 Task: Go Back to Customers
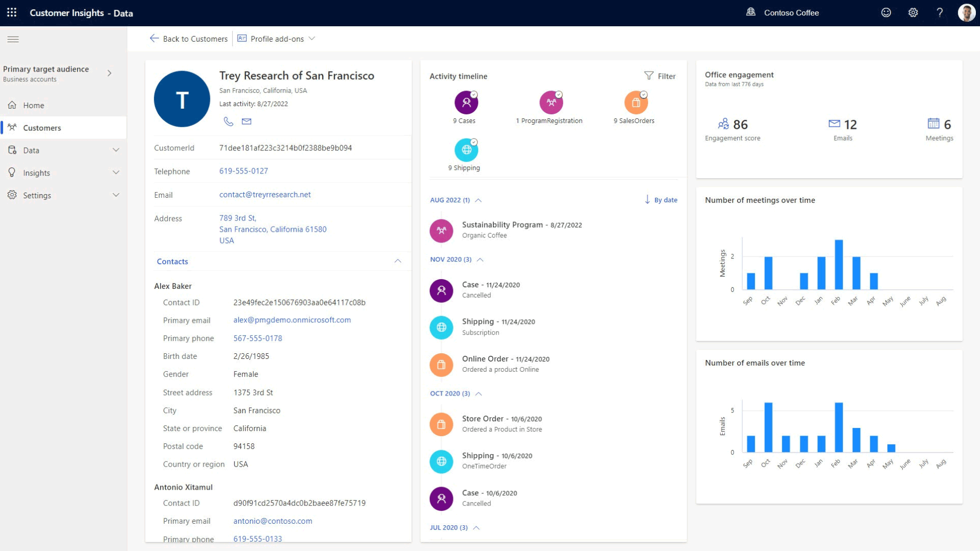(188, 39)
